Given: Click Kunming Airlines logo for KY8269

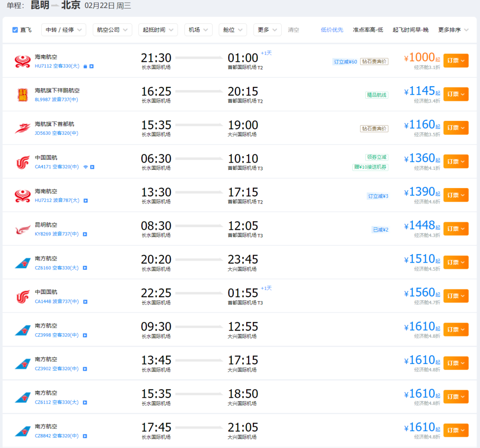Looking at the screenshot, I should (x=23, y=229).
